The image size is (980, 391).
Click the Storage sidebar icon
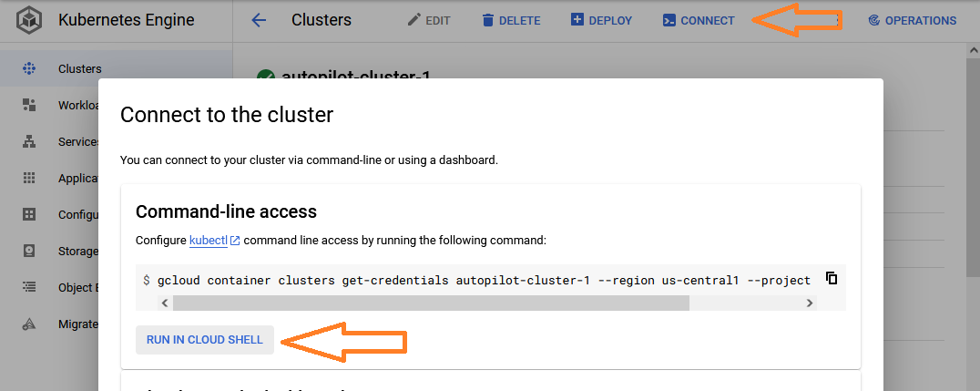pyautogui.click(x=29, y=251)
